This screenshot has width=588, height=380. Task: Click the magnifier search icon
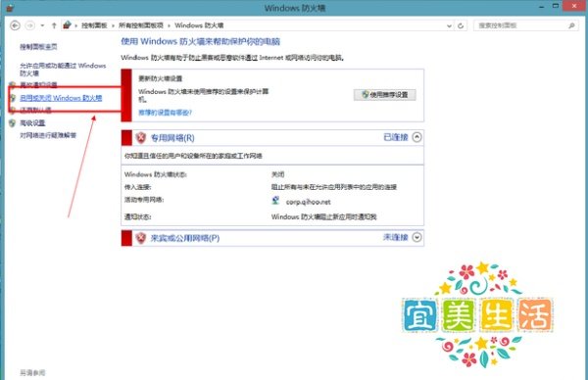(x=571, y=25)
